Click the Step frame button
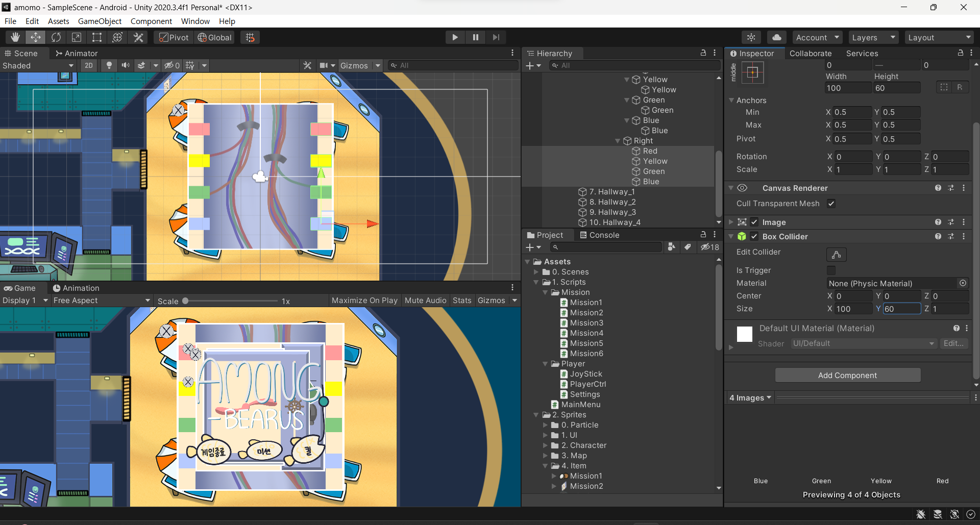The height and width of the screenshot is (525, 980). [x=496, y=37]
